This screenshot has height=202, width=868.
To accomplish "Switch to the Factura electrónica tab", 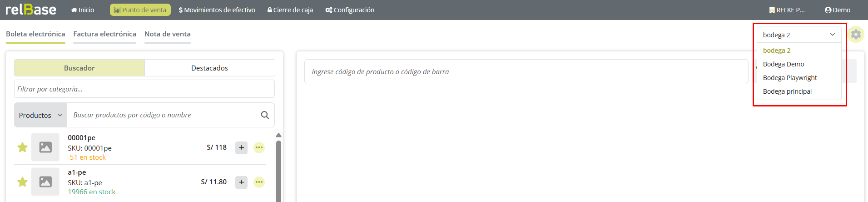I will [x=104, y=34].
